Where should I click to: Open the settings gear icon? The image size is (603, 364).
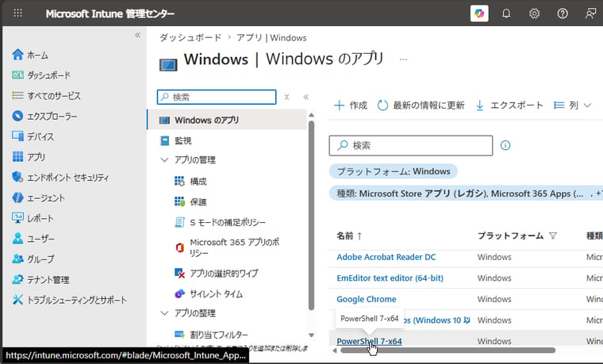point(534,13)
